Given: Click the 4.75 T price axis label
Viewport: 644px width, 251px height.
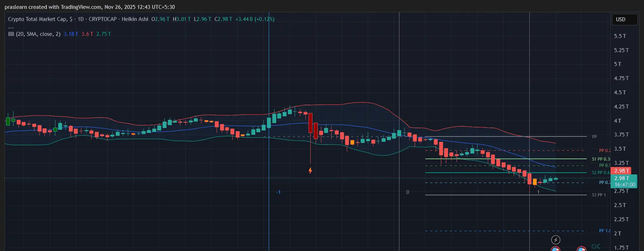Looking at the screenshot, I should (621, 78).
